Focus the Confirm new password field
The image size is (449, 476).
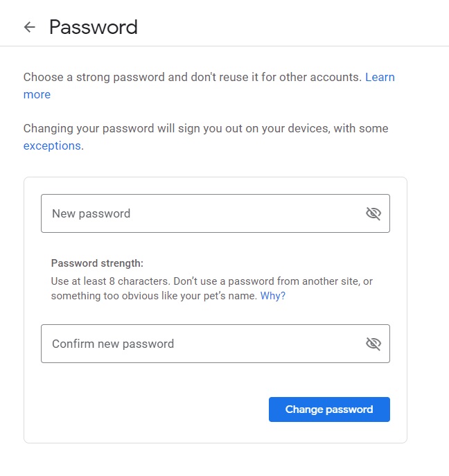[215, 344]
